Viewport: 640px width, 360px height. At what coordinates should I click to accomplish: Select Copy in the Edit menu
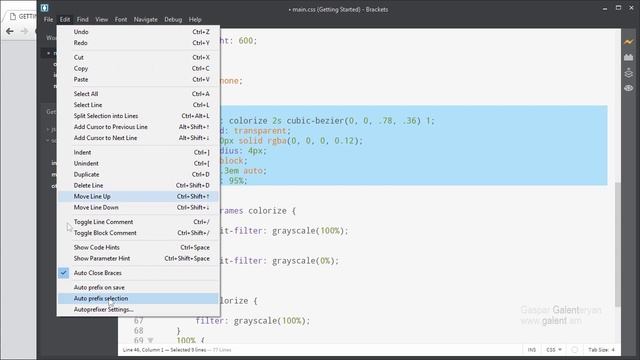pos(138,69)
